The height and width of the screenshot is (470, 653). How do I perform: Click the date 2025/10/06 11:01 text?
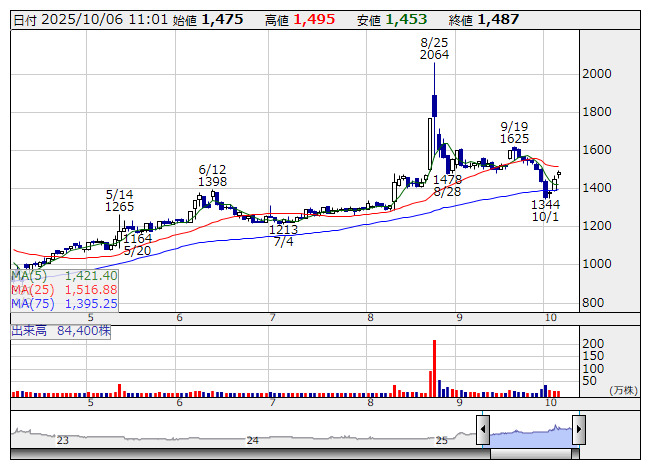coord(105,20)
